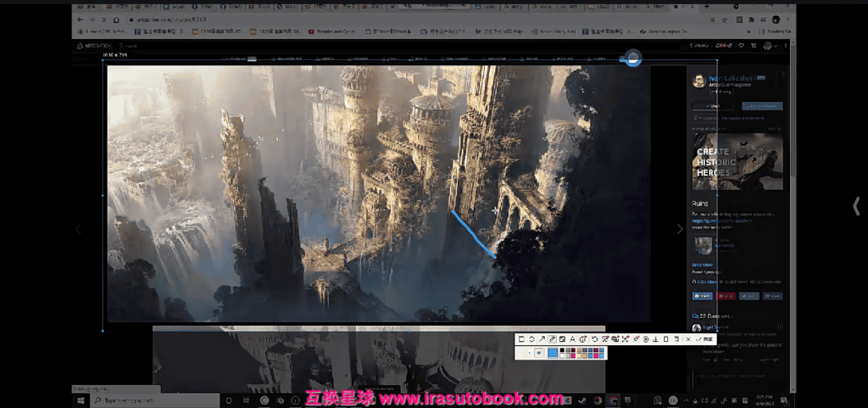868x408 pixels.
Task: Open Cortana from the taskbar
Action: (x=229, y=400)
